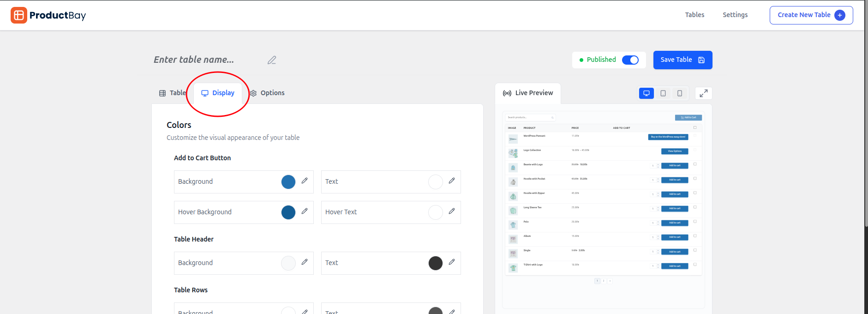Go to preview page 2
868x314 pixels.
[604, 281]
